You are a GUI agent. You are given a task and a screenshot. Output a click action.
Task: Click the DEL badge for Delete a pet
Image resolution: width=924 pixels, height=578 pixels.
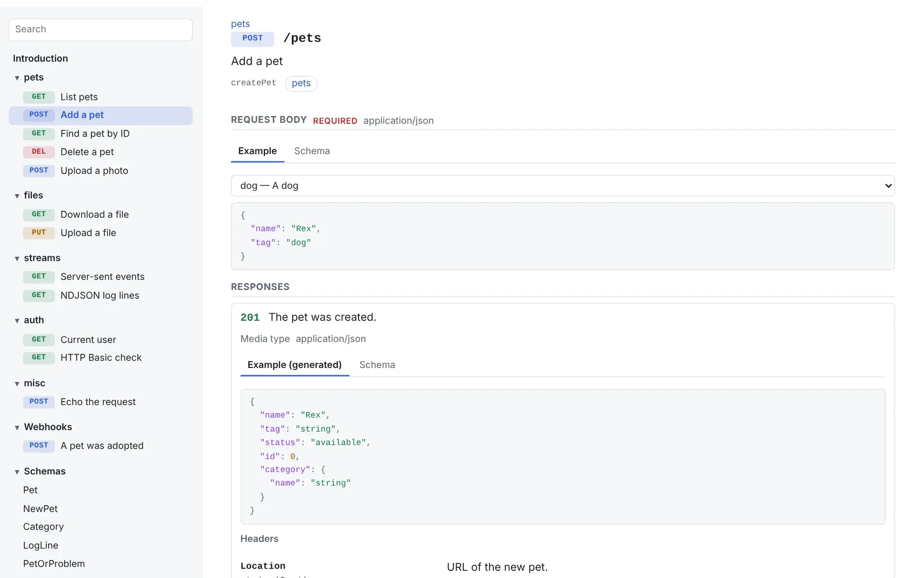click(x=39, y=152)
